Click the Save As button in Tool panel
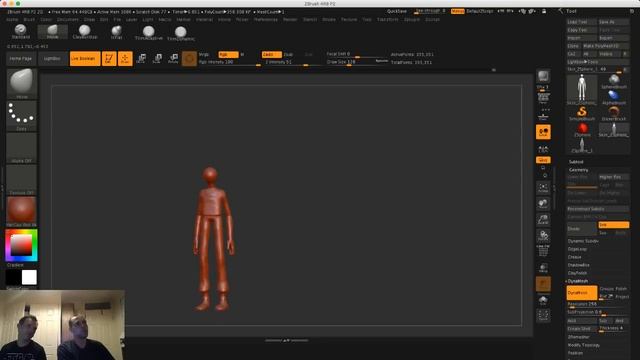The image size is (640, 360). (x=613, y=22)
